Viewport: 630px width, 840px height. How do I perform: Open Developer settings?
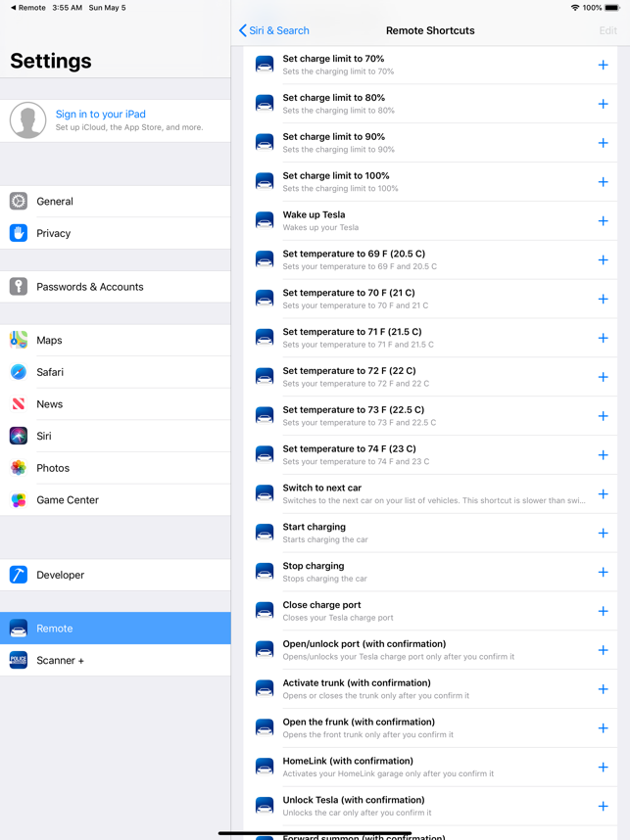pyautogui.click(x=116, y=575)
